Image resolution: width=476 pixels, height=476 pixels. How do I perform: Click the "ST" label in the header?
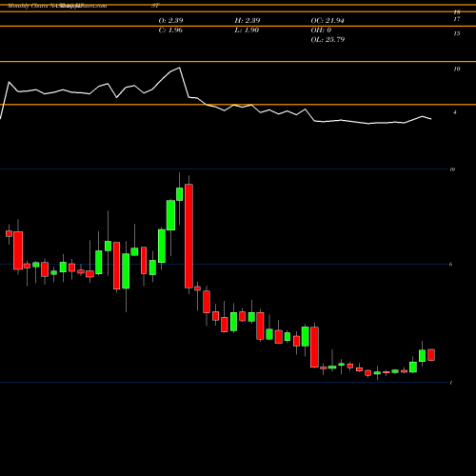tap(155, 6)
